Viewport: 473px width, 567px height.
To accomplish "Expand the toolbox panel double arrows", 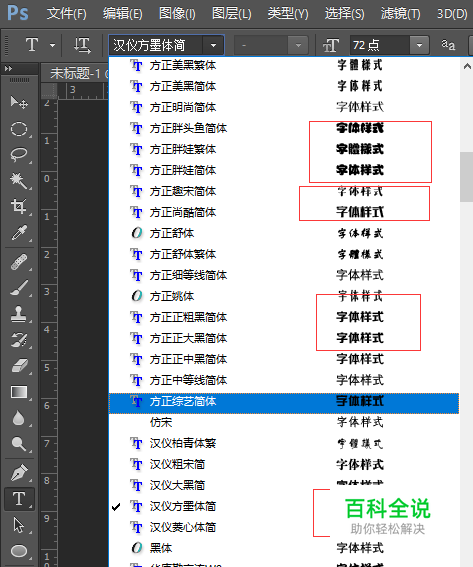I will tap(8, 68).
